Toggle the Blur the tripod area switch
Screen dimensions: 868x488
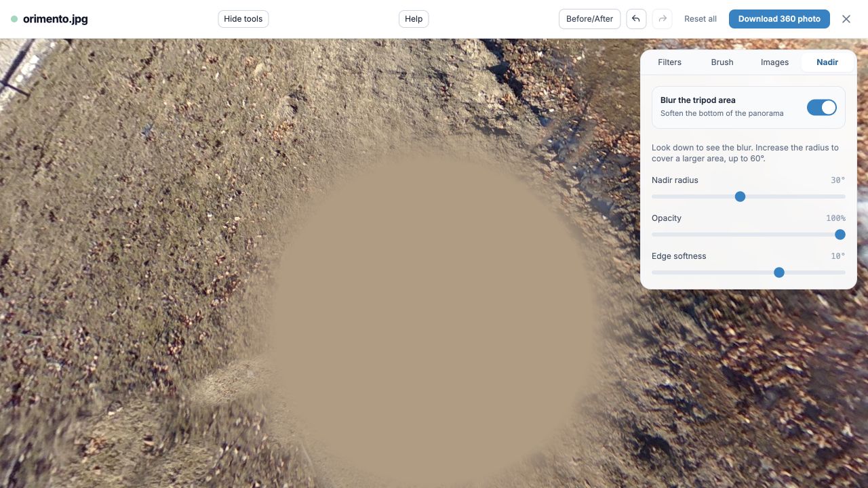coord(822,107)
